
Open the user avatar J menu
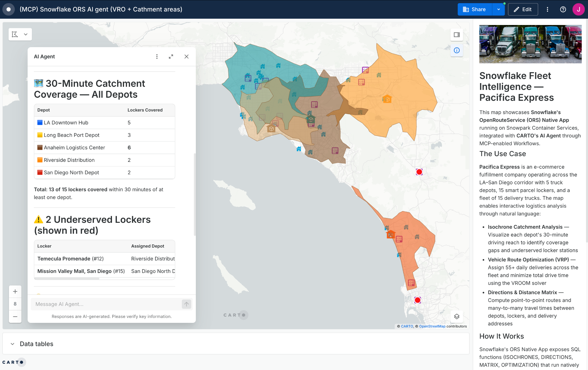click(x=579, y=9)
